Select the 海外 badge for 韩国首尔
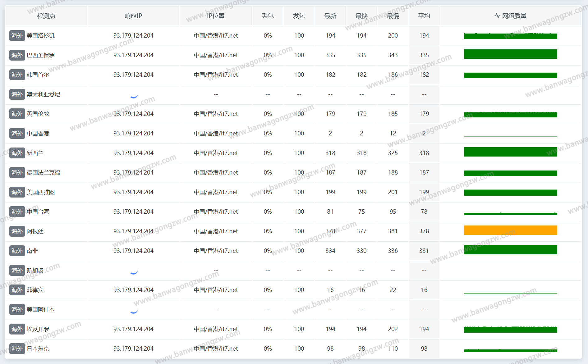 click(17, 75)
